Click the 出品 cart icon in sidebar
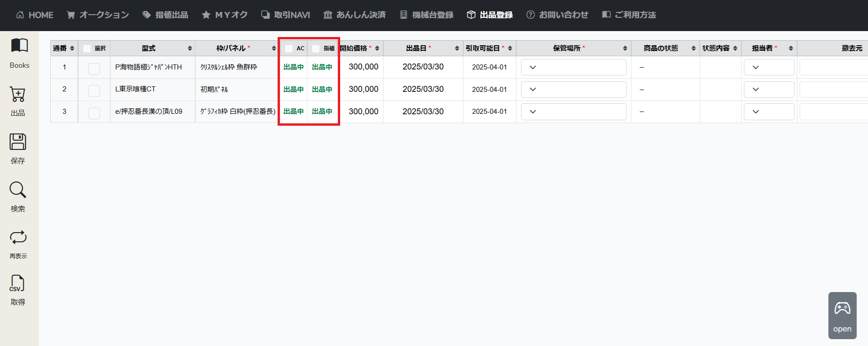This screenshot has width=868, height=346. 18,95
